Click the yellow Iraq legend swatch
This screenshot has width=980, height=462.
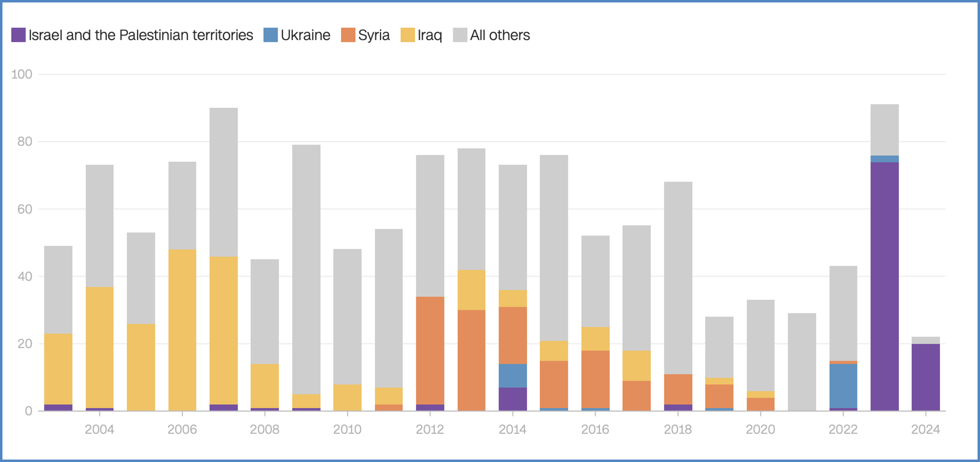(408, 35)
